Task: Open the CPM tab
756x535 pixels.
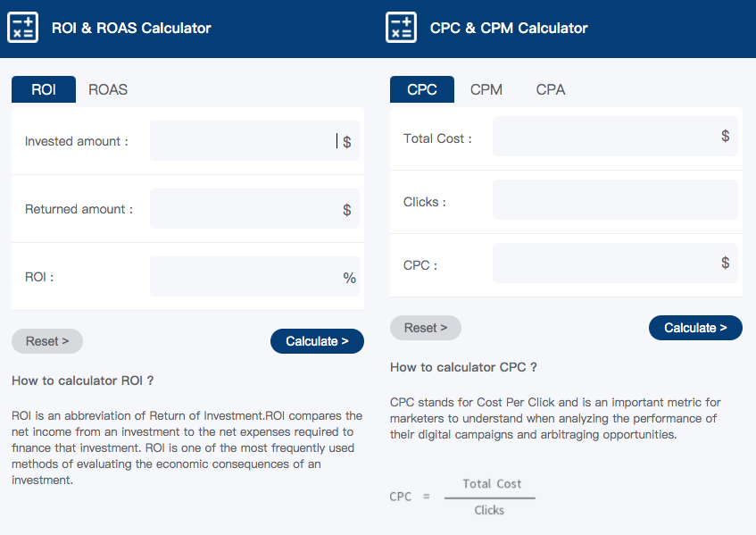Action: pyautogui.click(x=486, y=89)
